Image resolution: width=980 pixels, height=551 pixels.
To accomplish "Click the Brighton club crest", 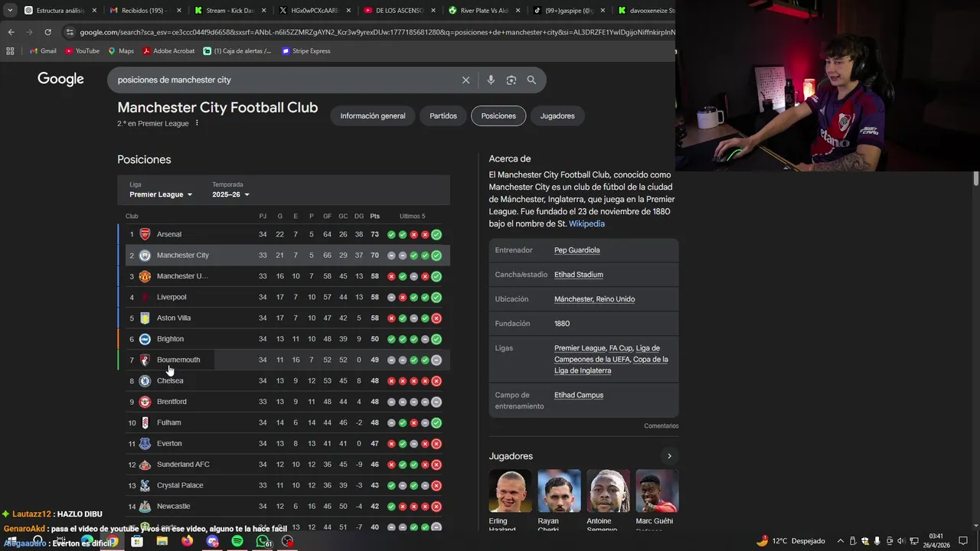I will tap(145, 339).
